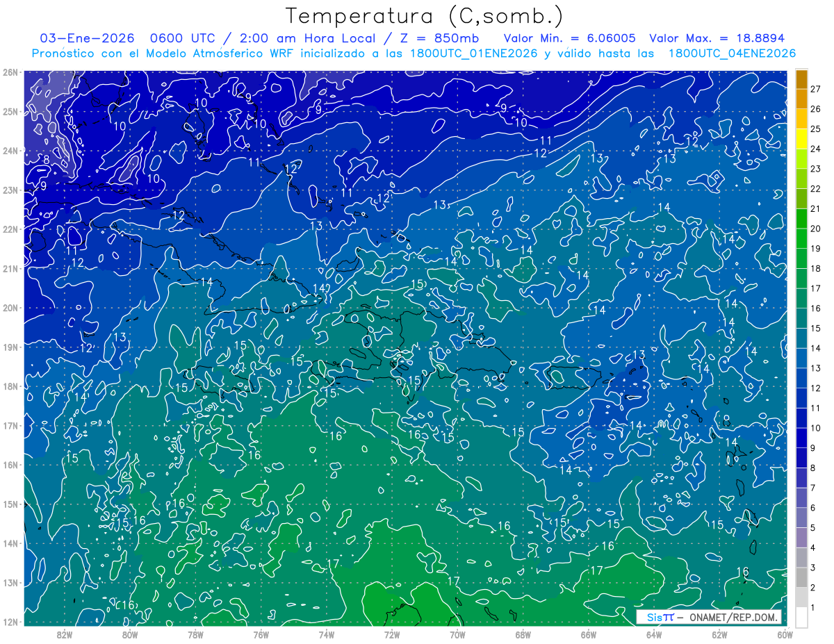The image size is (834, 644).
Task: Click the white bottom segment of color scale
Action: [801, 617]
